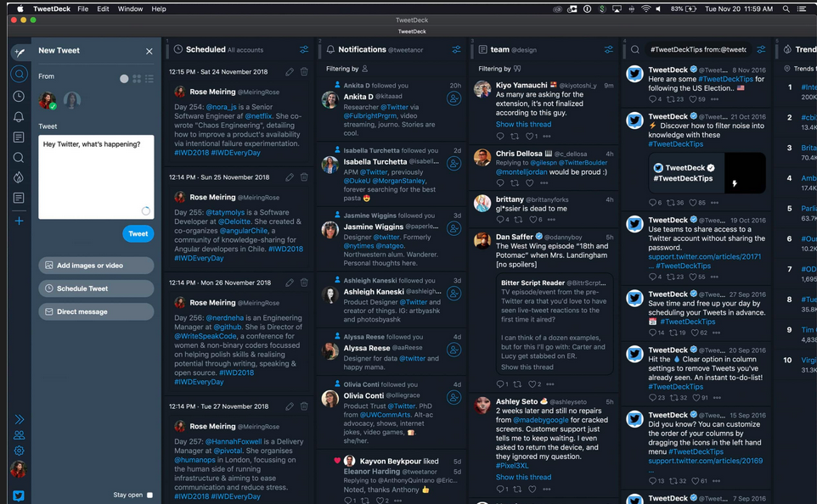Image resolution: width=817 pixels, height=504 pixels.
Task: Click Direct message button
Action: pyautogui.click(x=96, y=311)
